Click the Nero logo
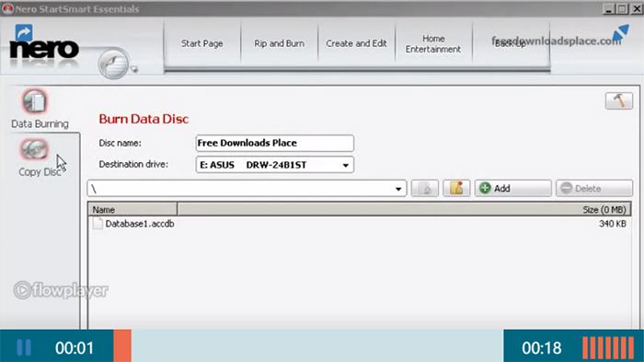This screenshot has width=644, height=362. click(44, 50)
